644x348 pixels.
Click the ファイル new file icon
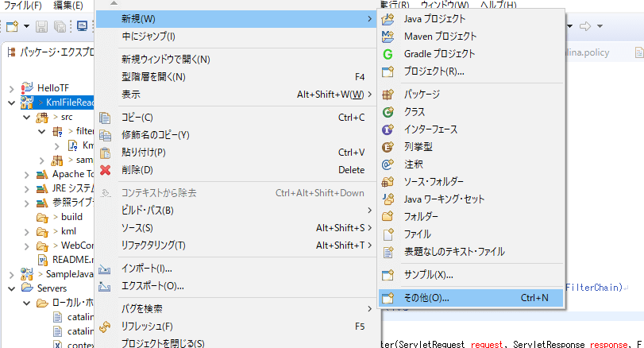388,234
